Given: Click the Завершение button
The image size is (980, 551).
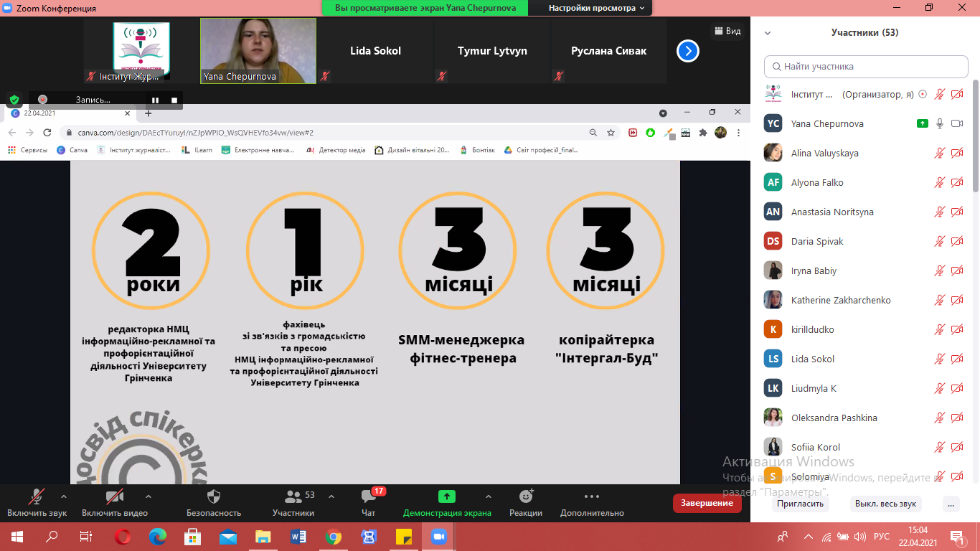Looking at the screenshot, I should [707, 503].
